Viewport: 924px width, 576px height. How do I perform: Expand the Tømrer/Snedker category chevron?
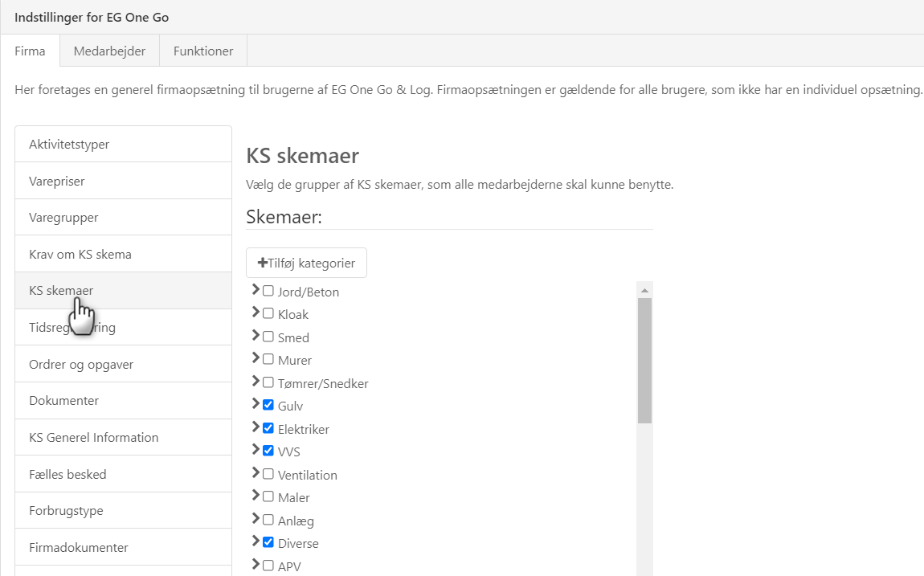click(256, 382)
